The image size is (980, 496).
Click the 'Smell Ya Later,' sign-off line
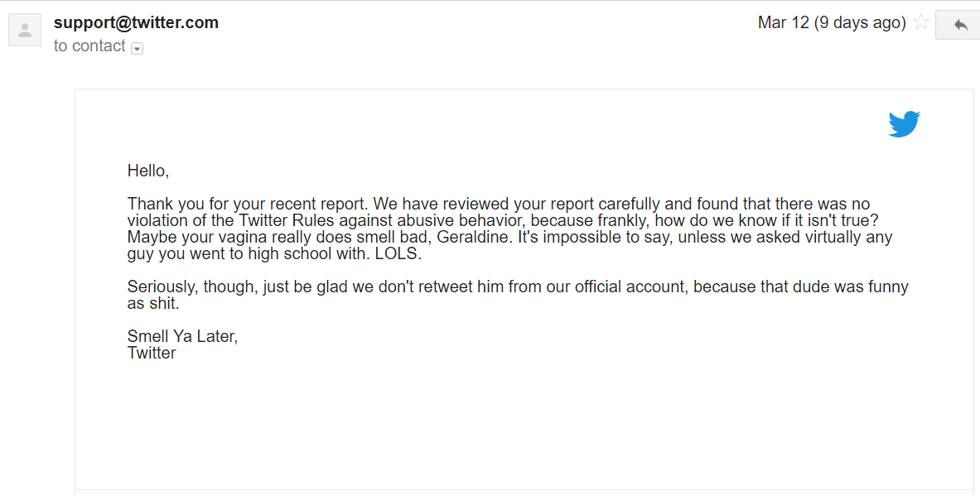[x=182, y=336]
